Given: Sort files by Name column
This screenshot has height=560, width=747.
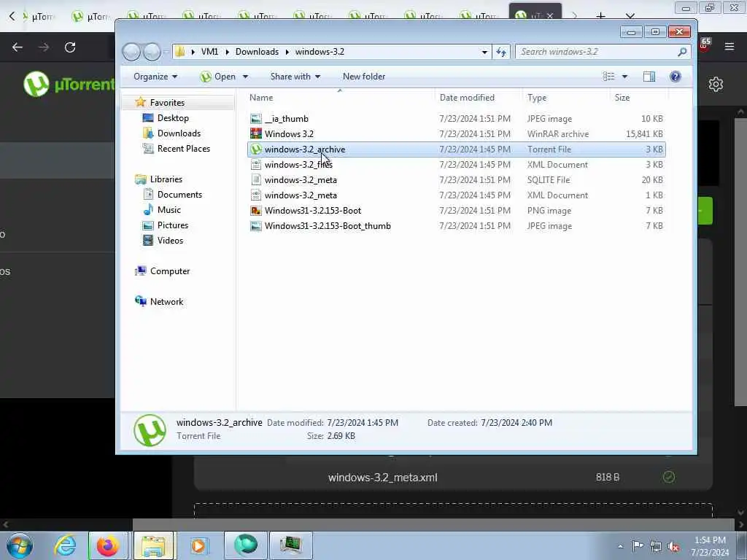Looking at the screenshot, I should coord(261,98).
